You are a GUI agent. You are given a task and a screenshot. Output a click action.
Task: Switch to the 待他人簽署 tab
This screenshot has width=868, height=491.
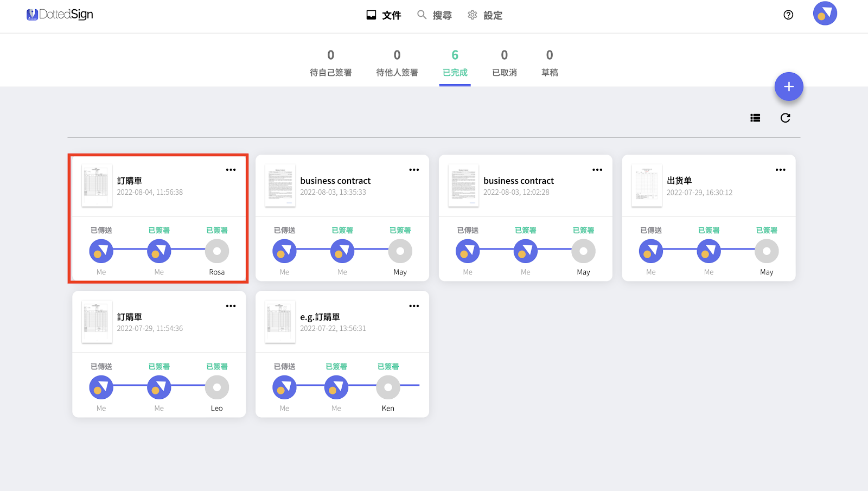(x=397, y=63)
